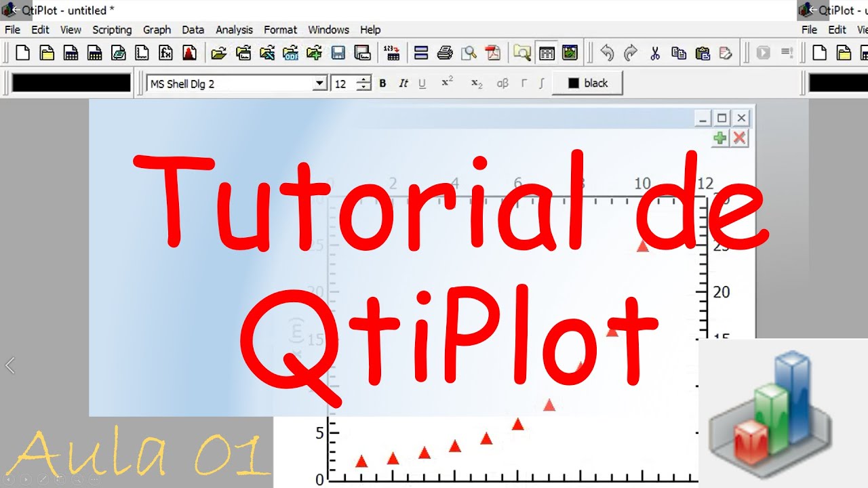The width and height of the screenshot is (868, 488).
Task: Maximize the inner graph window
Action: pos(722,118)
